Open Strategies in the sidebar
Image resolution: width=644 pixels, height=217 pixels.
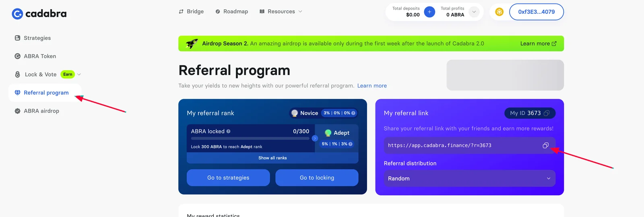tap(37, 38)
